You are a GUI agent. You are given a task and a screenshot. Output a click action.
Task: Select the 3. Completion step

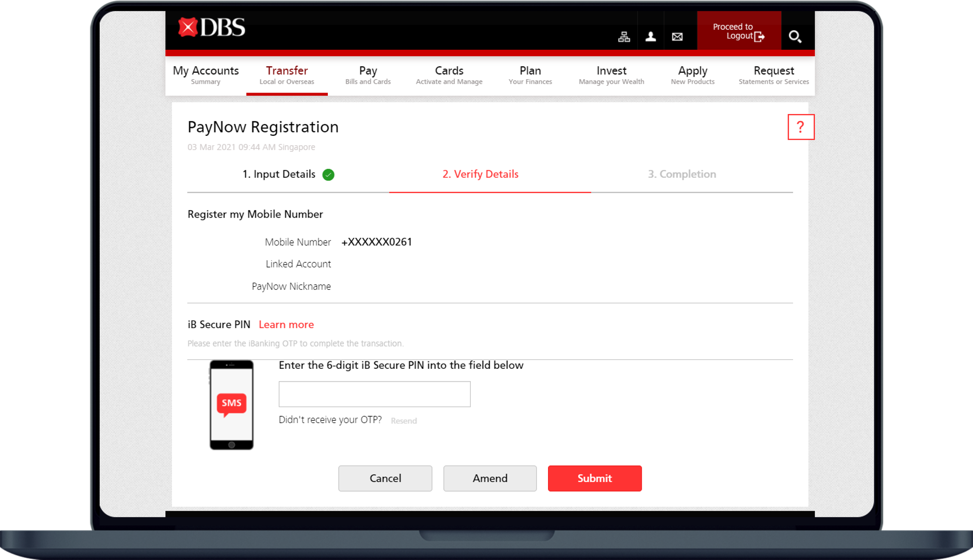[682, 174]
